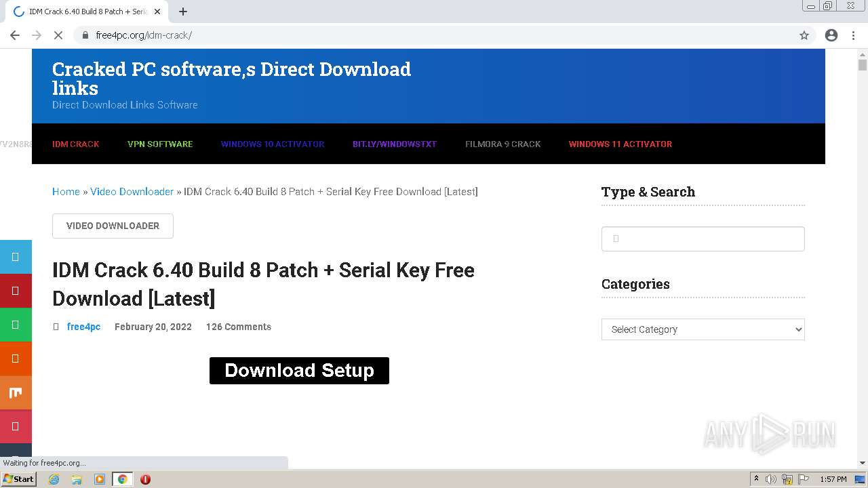Viewport: 868px width, 488px height.
Task: Open WINDOWS 10 ACTIVATOR menu item
Action: [273, 144]
